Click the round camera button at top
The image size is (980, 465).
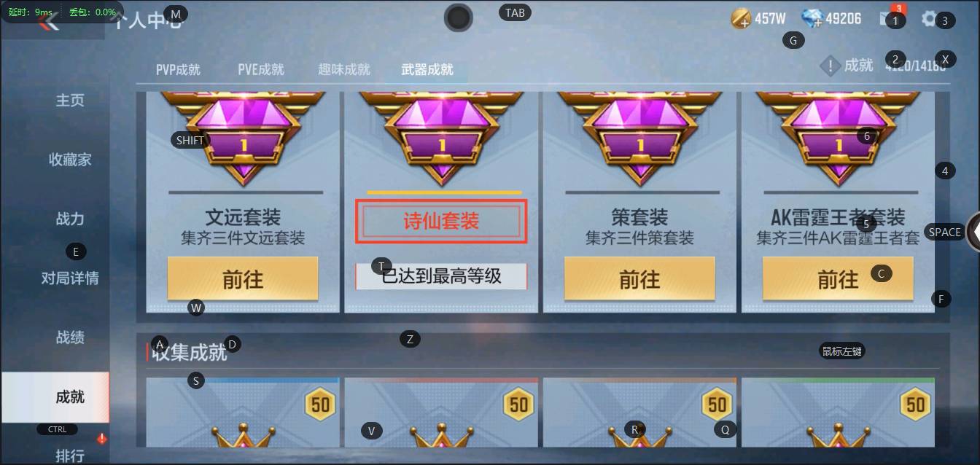pyautogui.click(x=459, y=18)
